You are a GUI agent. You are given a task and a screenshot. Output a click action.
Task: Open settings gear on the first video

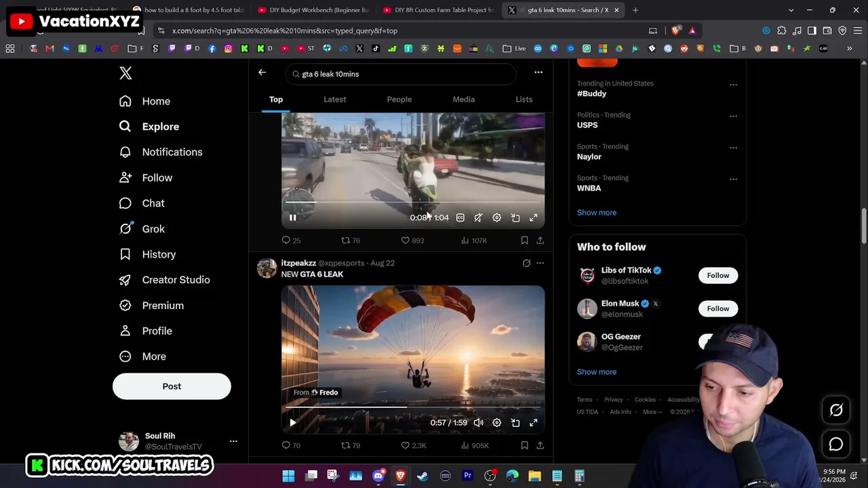(496, 218)
